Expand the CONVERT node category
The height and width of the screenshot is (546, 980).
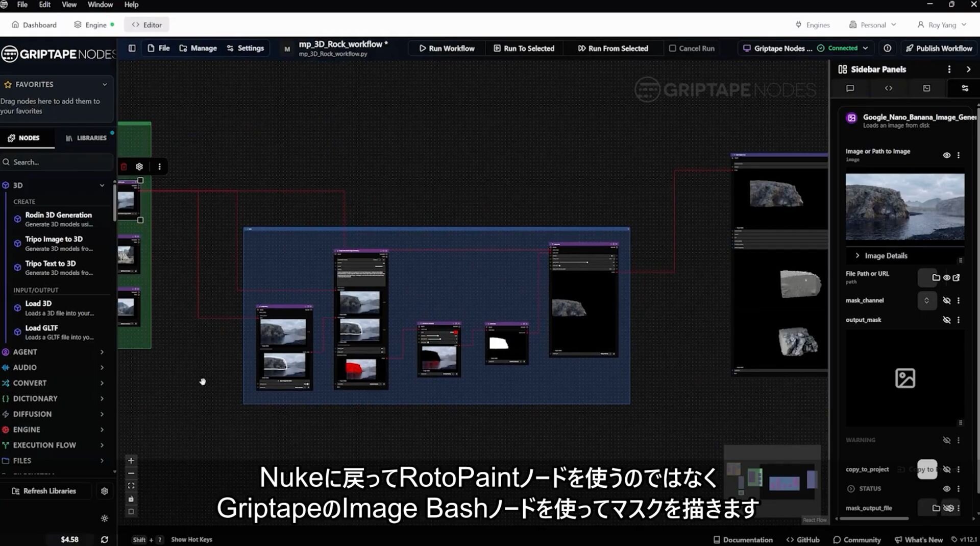[x=102, y=383]
